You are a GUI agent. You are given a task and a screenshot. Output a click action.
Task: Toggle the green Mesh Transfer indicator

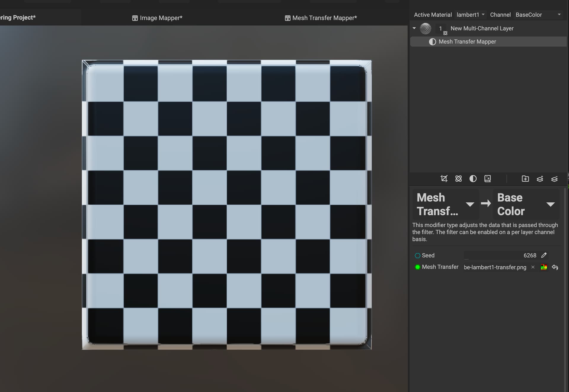pyautogui.click(x=417, y=267)
